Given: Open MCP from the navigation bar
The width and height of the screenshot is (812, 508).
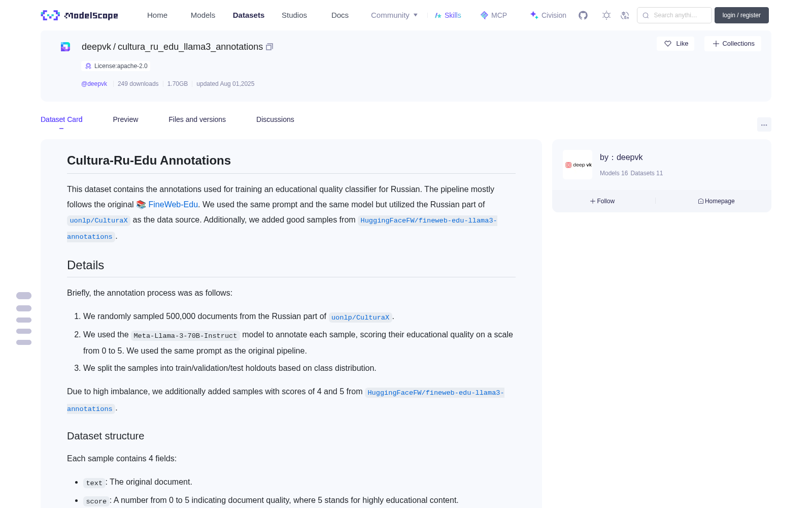Looking at the screenshot, I should (x=493, y=15).
